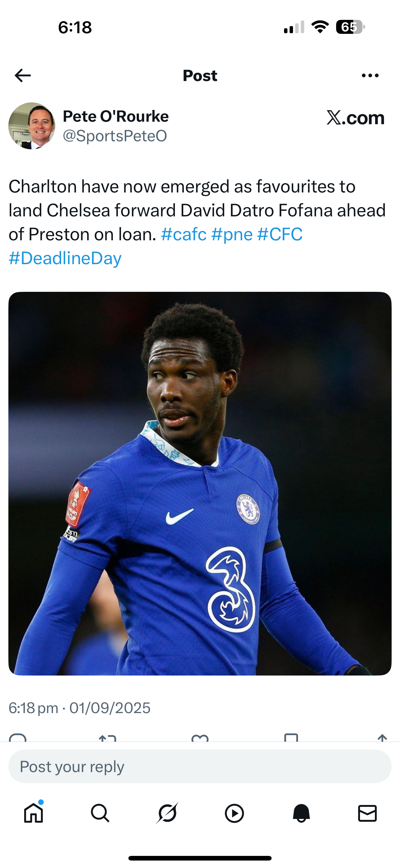Open Pete O'Rourke's profile picture

[32, 126]
